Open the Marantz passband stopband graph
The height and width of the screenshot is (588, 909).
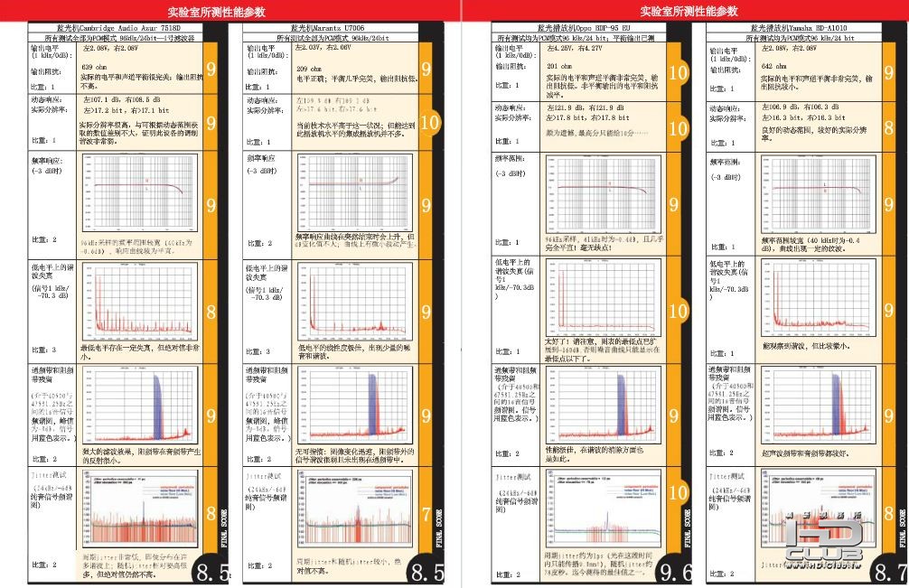[355, 405]
